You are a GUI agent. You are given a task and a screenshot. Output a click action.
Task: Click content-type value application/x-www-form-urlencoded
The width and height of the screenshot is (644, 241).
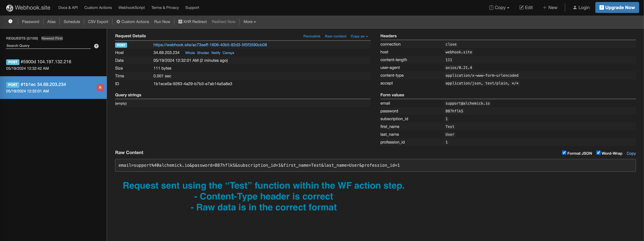482,75
